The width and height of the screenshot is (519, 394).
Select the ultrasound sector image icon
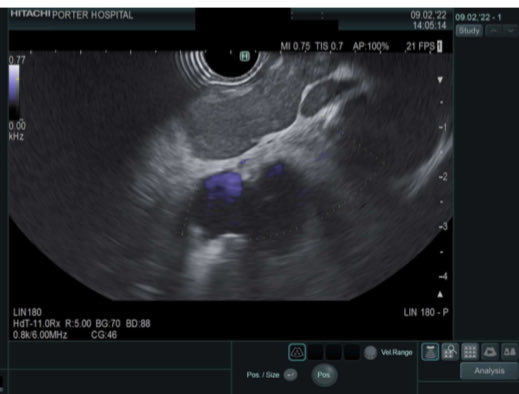[x=490, y=352]
